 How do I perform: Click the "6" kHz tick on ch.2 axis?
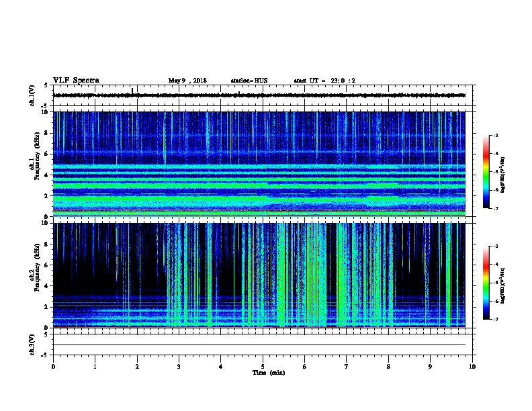pyautogui.click(x=47, y=265)
